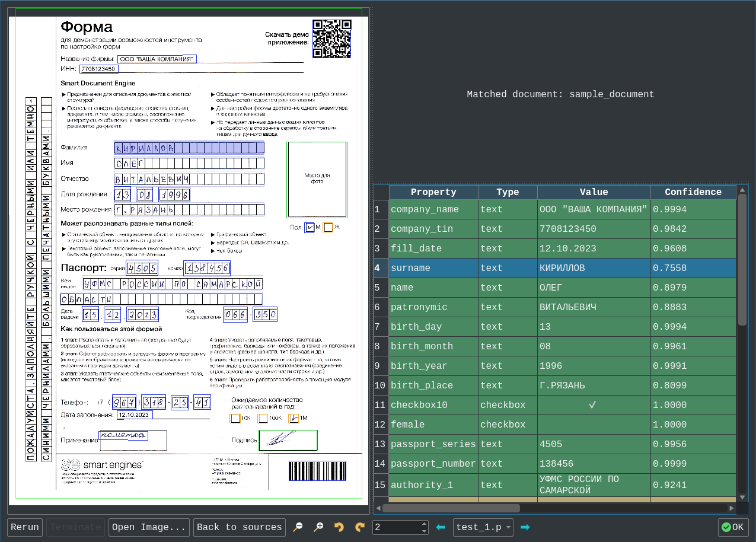Click the value Г.РЯЗАНЬ in the table

click(594, 385)
